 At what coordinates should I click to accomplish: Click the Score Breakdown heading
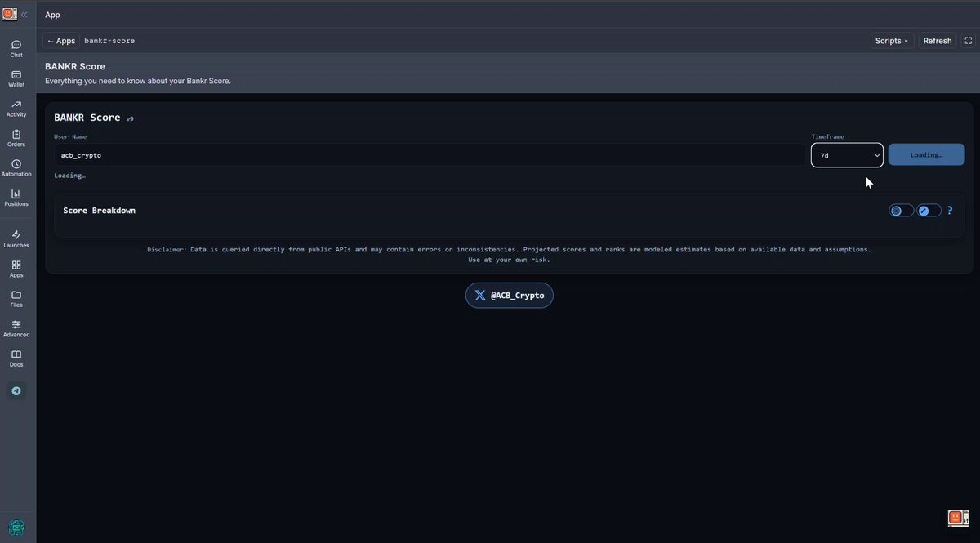point(100,211)
